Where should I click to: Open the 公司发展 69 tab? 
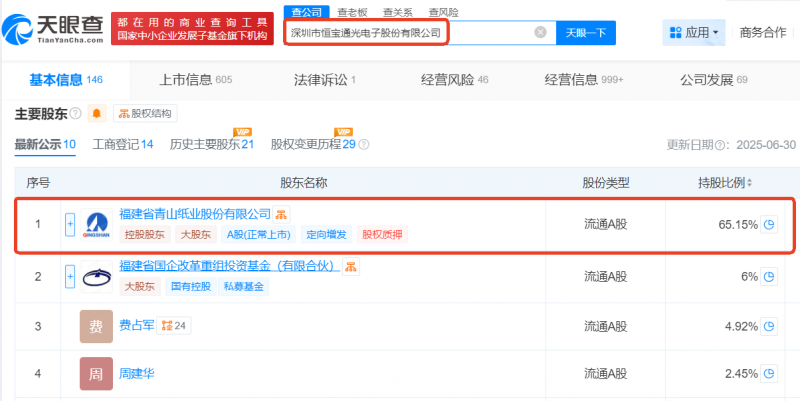click(x=714, y=80)
